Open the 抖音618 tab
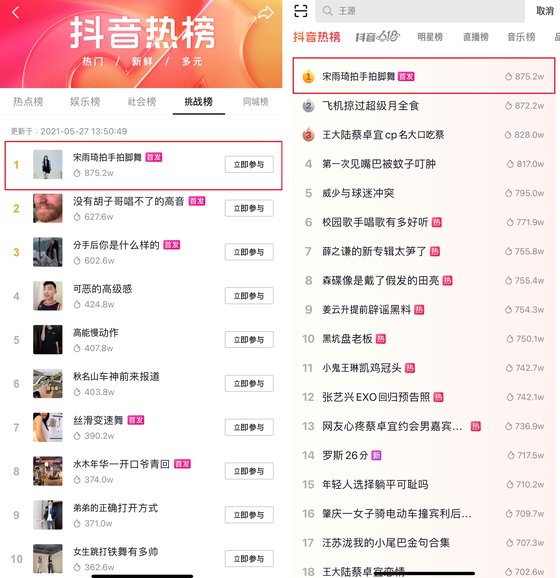Screen dimensions: 560x578 377,36
